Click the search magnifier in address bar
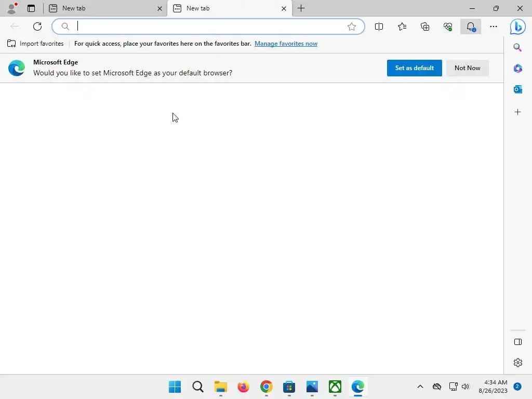 pos(65,26)
